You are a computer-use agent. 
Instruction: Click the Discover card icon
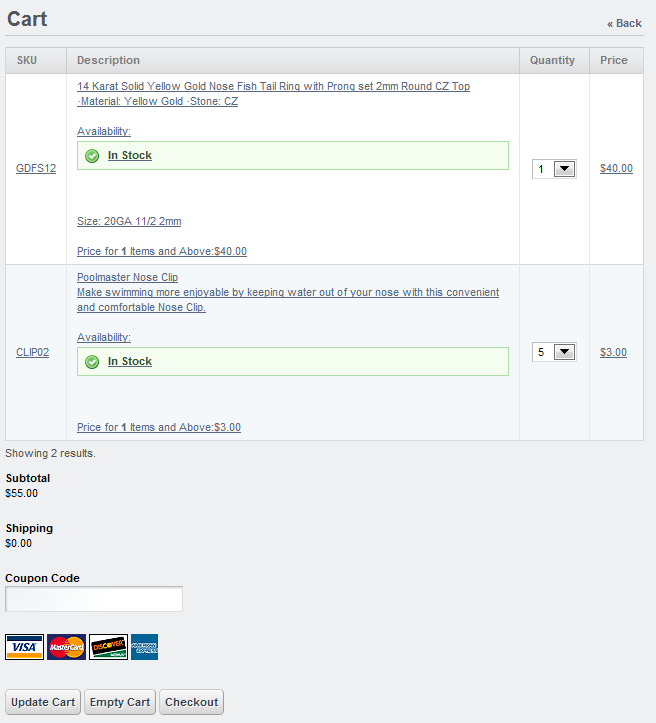(108, 647)
